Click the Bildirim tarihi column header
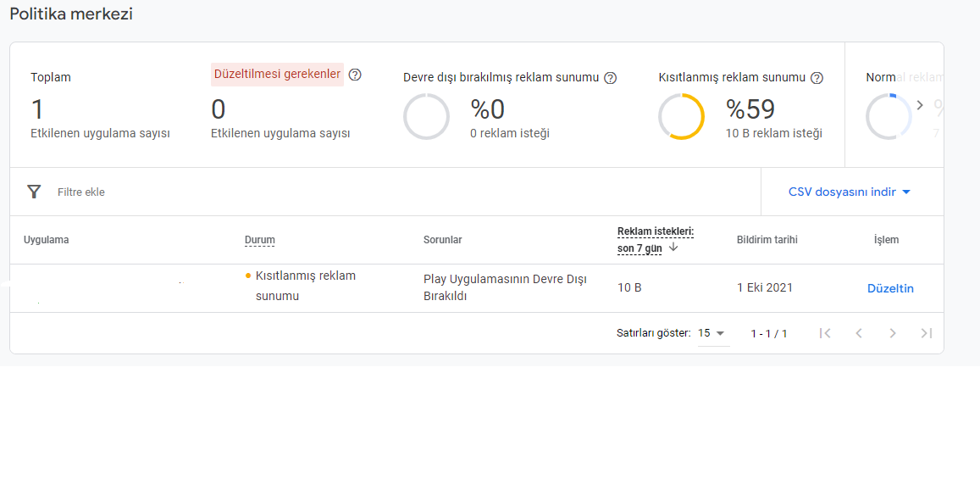Viewport: 980px width, 490px height. tap(767, 240)
